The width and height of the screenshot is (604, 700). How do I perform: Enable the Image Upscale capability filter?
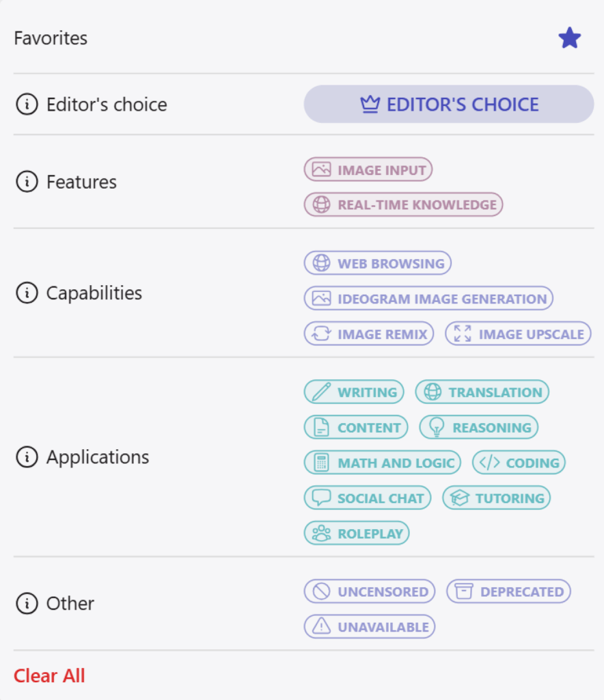point(518,334)
